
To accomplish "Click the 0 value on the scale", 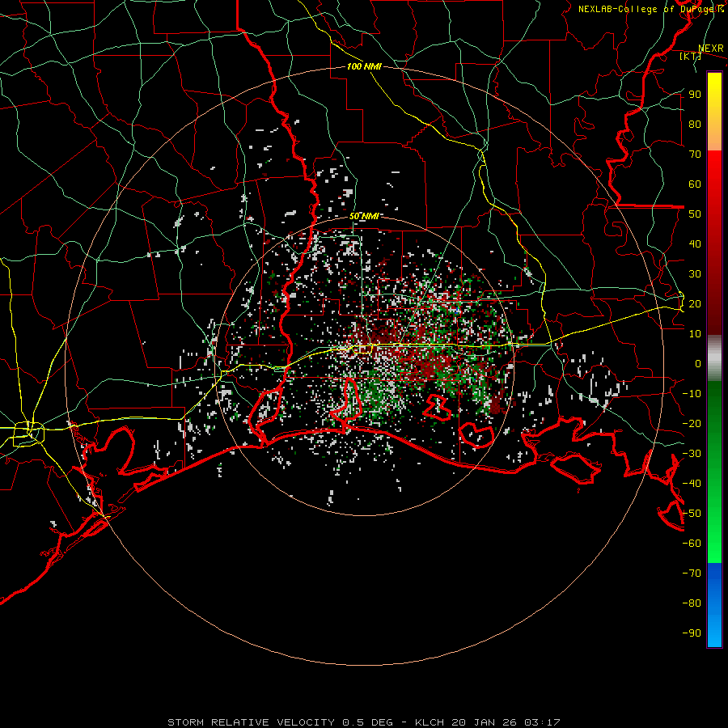I will coord(698,363).
